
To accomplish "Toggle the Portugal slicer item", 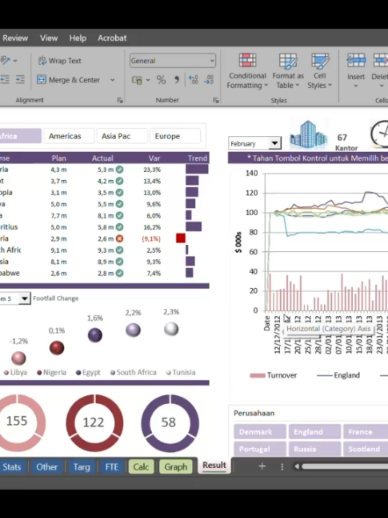I will pyautogui.click(x=260, y=449).
